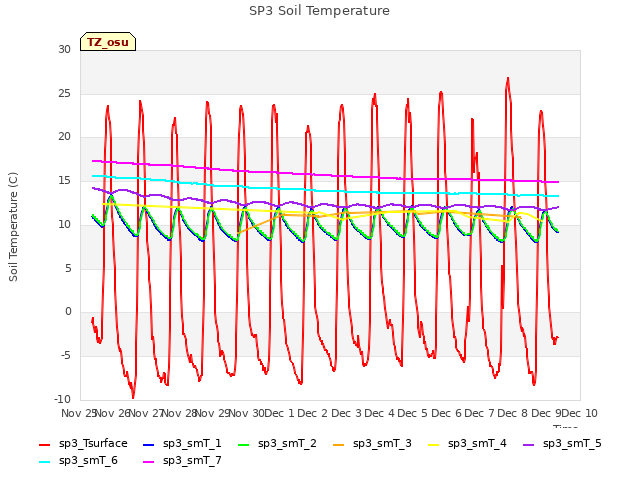Click the green sp3_smT_2 legend swatch

243,444
